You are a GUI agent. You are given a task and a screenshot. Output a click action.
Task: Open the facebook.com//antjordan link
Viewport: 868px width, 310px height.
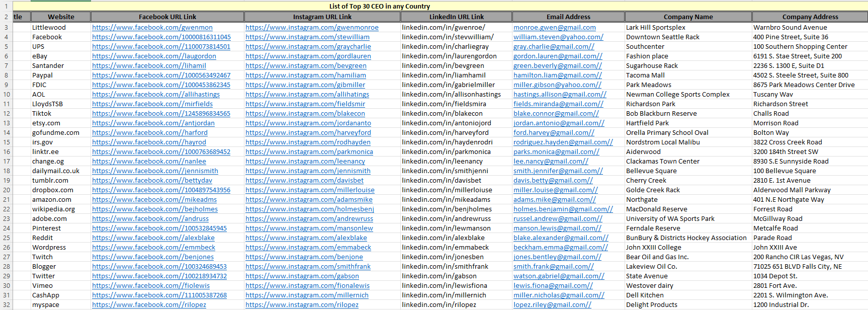(x=153, y=123)
